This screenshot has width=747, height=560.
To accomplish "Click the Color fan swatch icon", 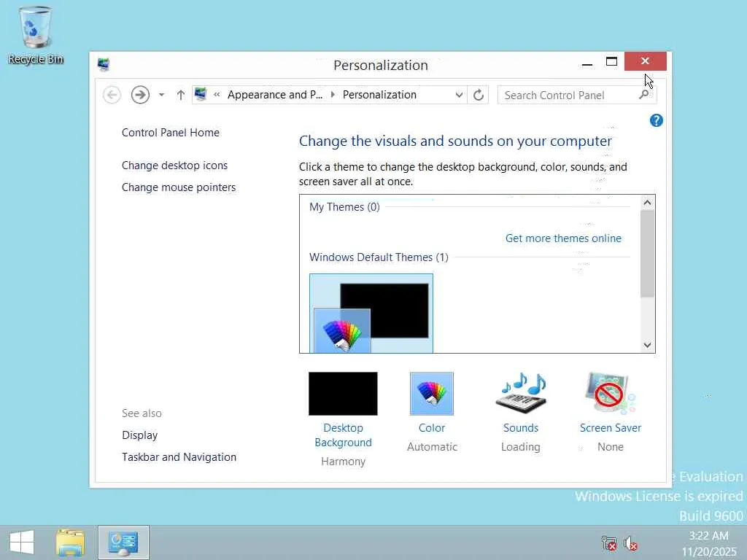I will 432,393.
